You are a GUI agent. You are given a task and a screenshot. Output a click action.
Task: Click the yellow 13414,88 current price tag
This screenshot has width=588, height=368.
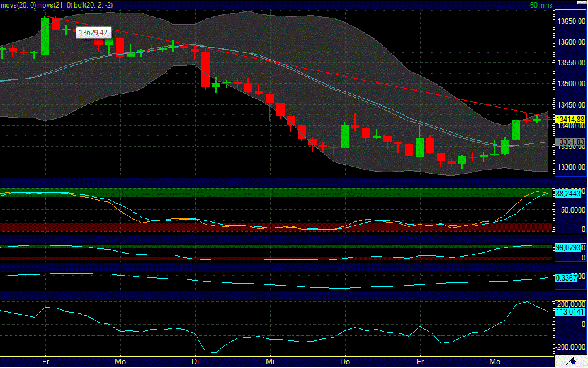coord(570,120)
